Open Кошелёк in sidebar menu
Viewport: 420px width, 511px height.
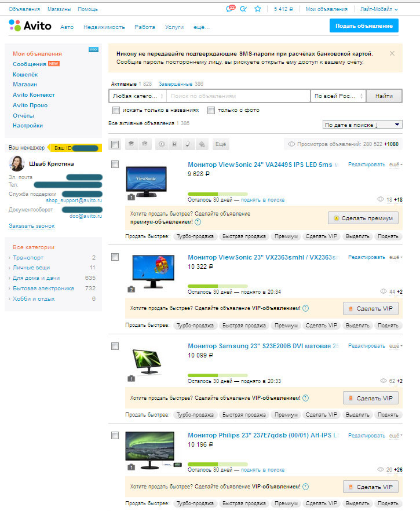point(25,75)
